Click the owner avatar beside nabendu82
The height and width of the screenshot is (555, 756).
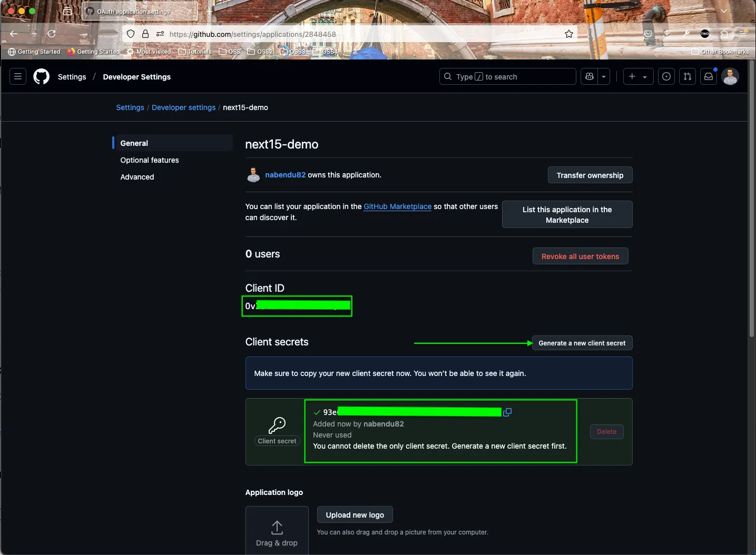point(253,175)
